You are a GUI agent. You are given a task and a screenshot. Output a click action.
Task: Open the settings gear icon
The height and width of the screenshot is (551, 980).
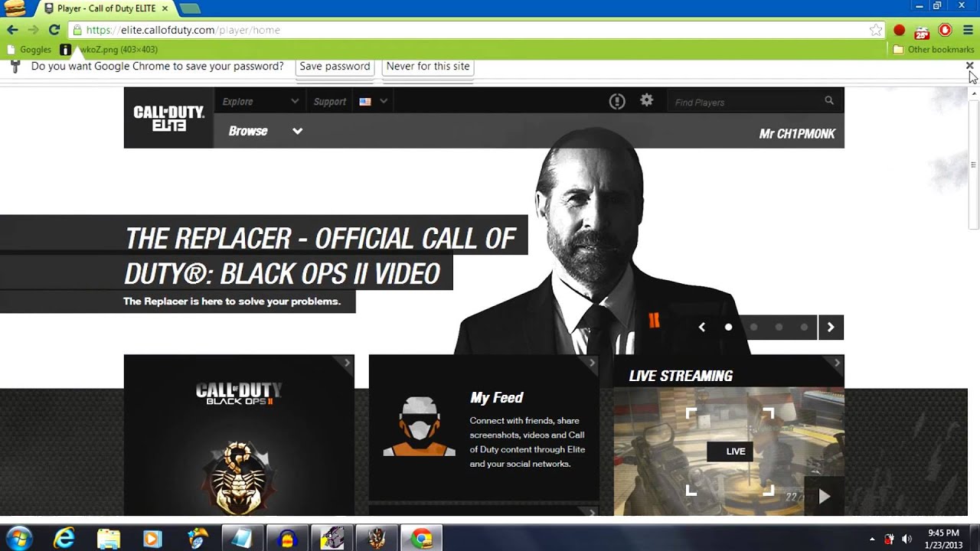pyautogui.click(x=647, y=100)
